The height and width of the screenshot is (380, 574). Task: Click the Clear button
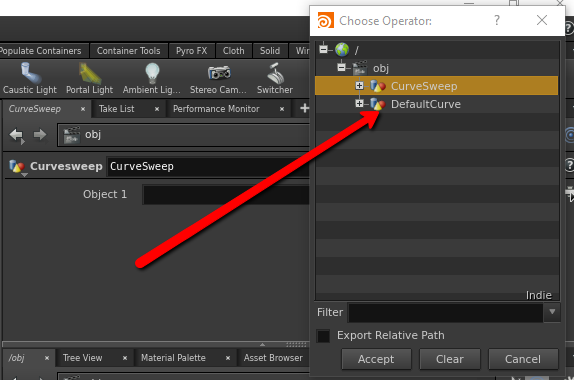450,359
